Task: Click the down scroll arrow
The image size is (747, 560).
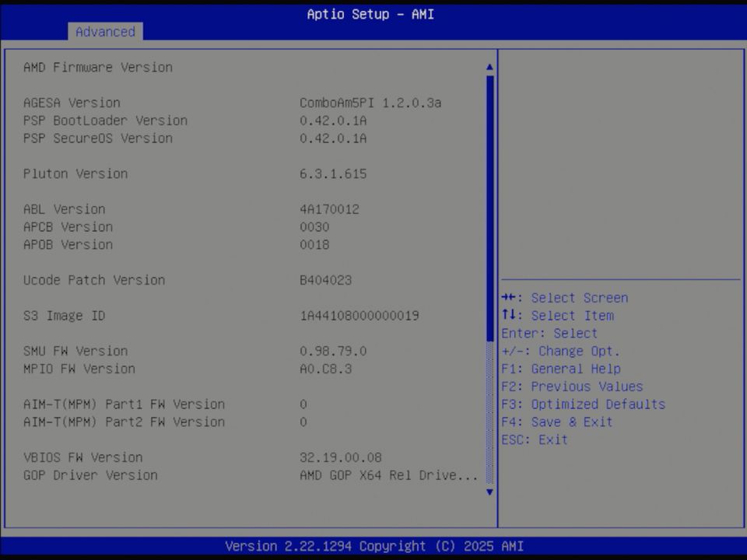Action: point(489,492)
